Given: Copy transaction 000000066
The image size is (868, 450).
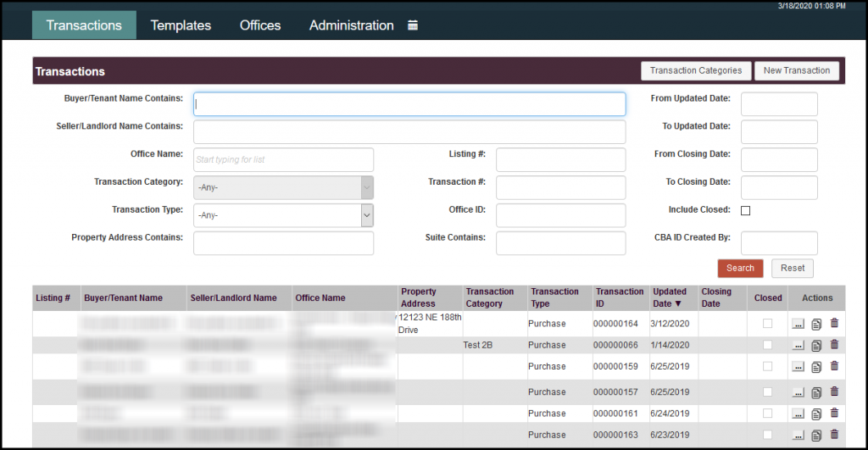Looking at the screenshot, I should coord(816,346).
